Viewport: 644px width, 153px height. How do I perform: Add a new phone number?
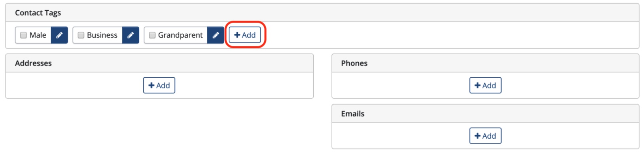pos(485,85)
